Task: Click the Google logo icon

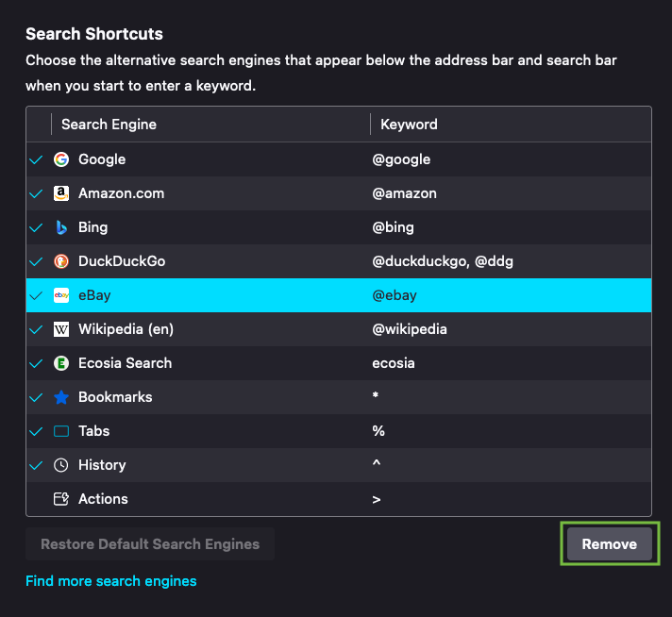Action: click(x=61, y=159)
